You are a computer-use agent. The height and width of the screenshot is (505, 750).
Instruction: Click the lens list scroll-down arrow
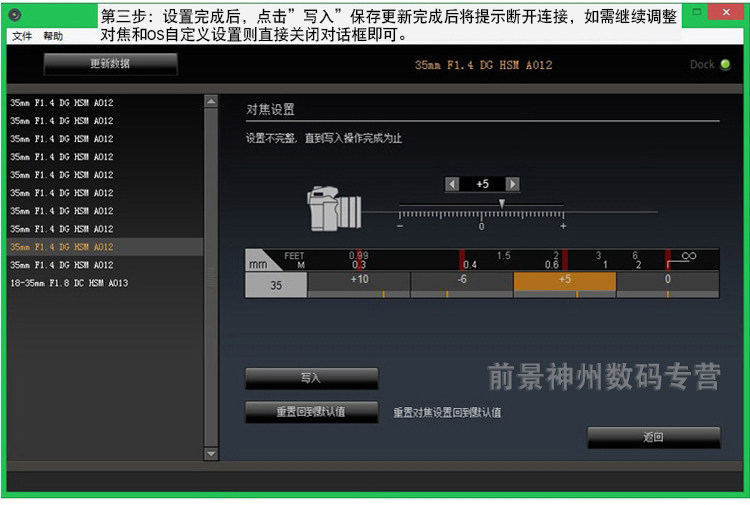click(211, 453)
